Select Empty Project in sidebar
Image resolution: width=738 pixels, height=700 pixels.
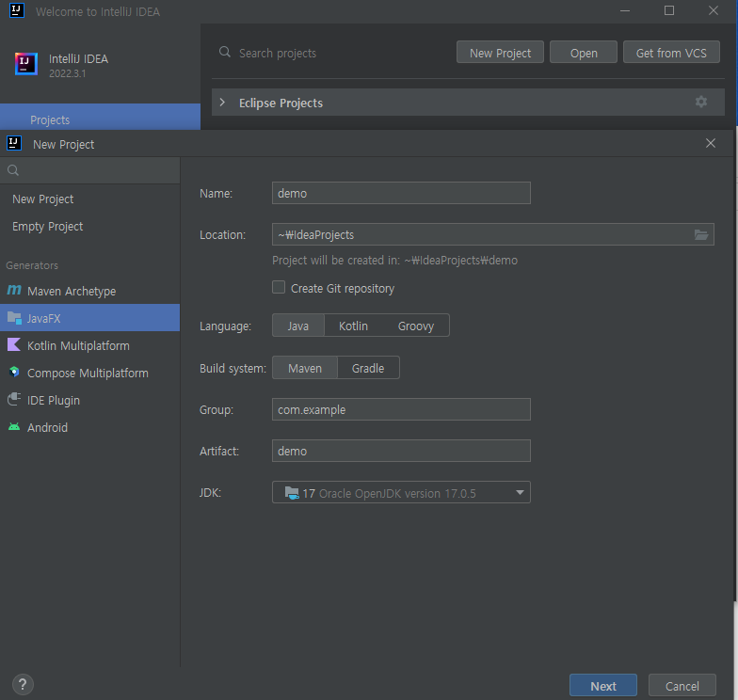(x=47, y=226)
